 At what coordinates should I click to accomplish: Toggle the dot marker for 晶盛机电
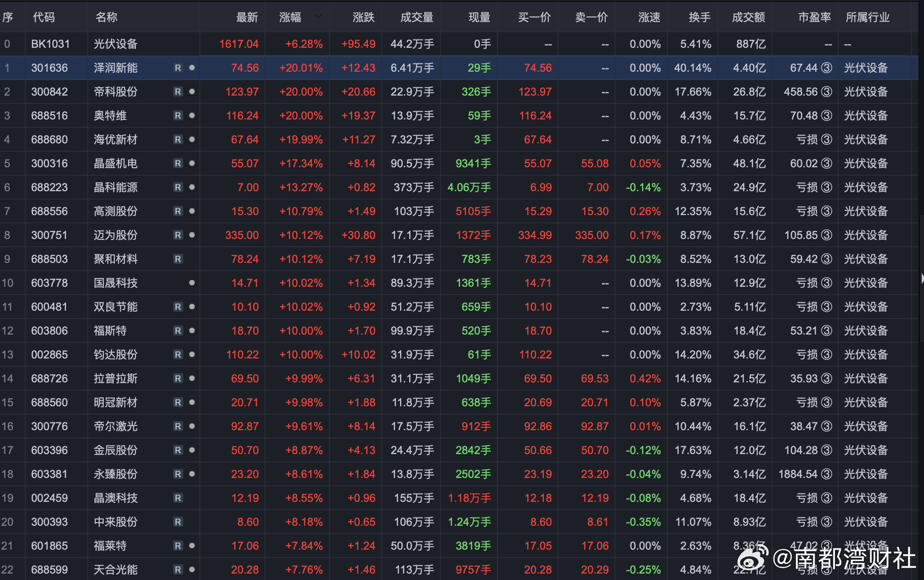(192, 164)
